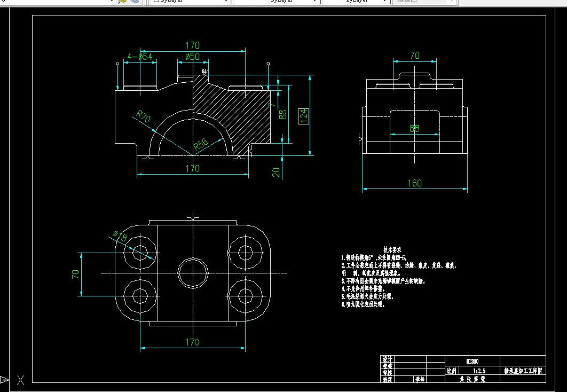
Task: Select the 20 dimension below the front view
Action: [276, 172]
